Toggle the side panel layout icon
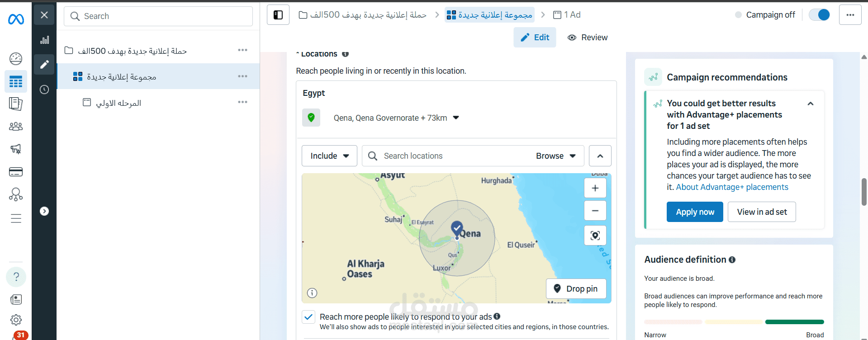The image size is (868, 340). (x=278, y=15)
